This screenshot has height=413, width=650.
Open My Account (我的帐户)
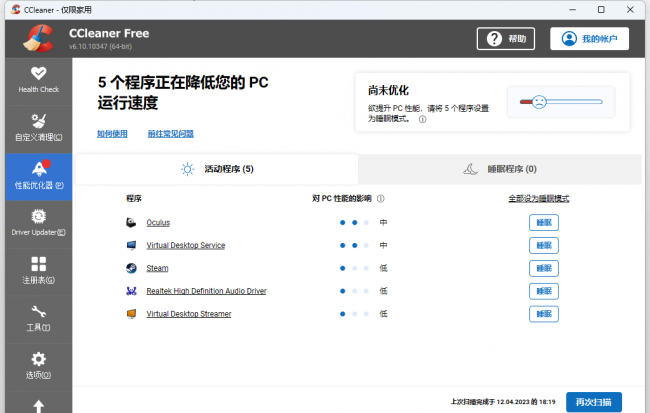[589, 39]
